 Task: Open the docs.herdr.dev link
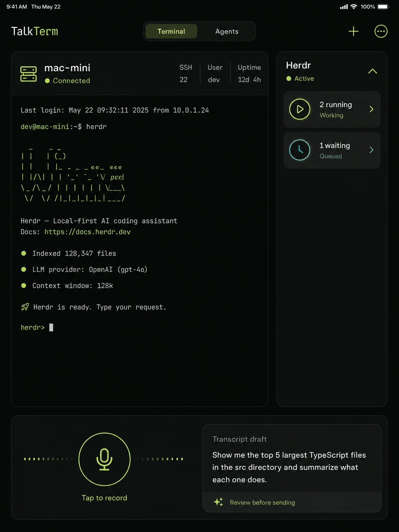point(87,232)
